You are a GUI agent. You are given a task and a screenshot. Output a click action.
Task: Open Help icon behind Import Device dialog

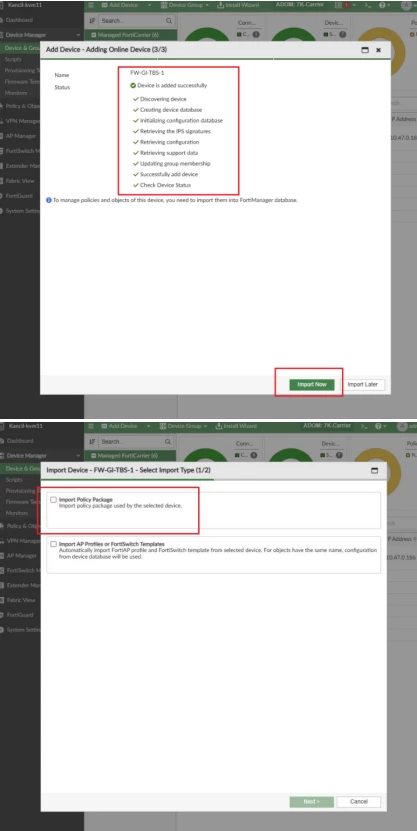pos(380,426)
